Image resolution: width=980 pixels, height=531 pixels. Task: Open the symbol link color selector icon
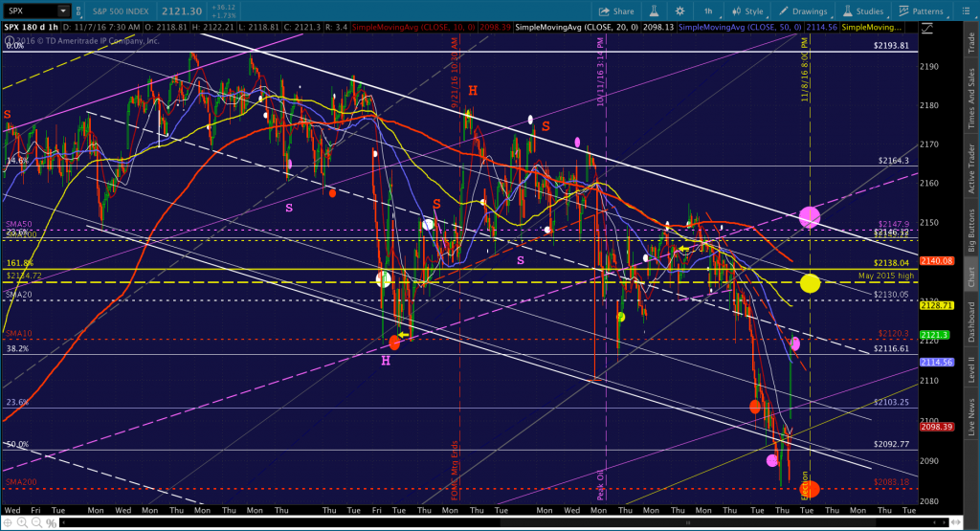click(78, 11)
